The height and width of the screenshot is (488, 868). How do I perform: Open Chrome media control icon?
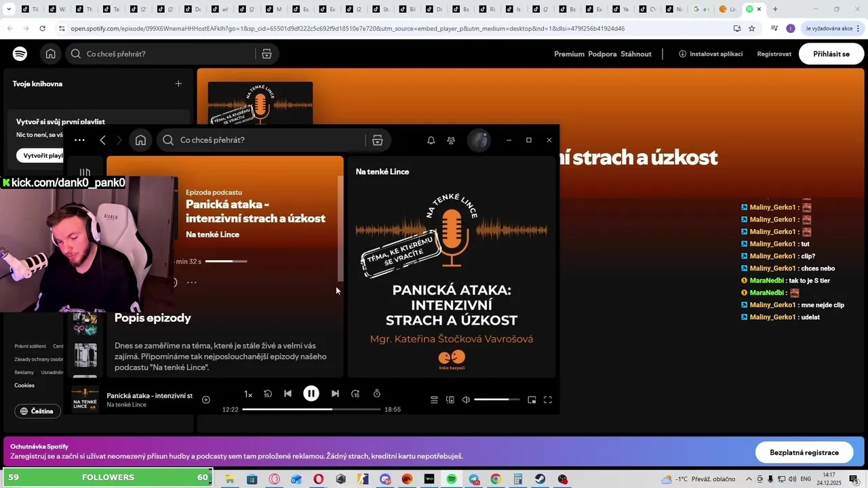click(x=774, y=28)
